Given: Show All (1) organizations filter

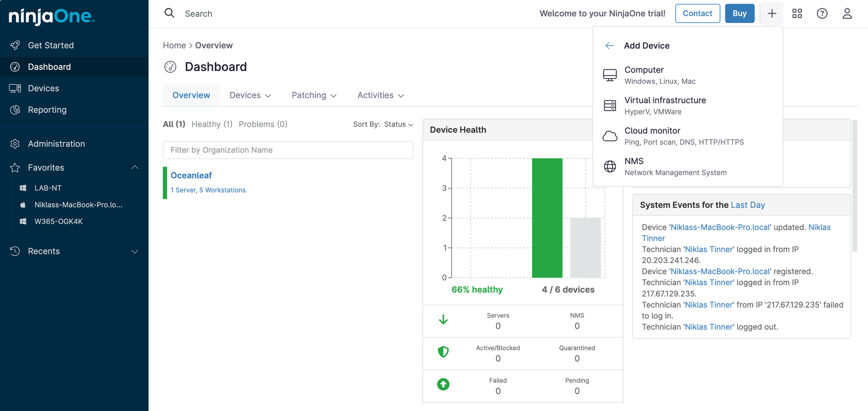Looking at the screenshot, I should (x=174, y=124).
